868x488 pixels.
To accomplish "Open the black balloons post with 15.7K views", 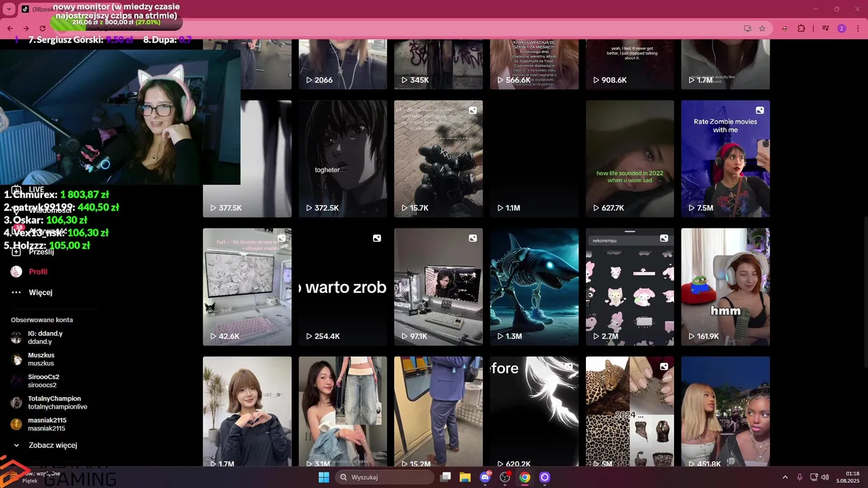I will point(438,159).
